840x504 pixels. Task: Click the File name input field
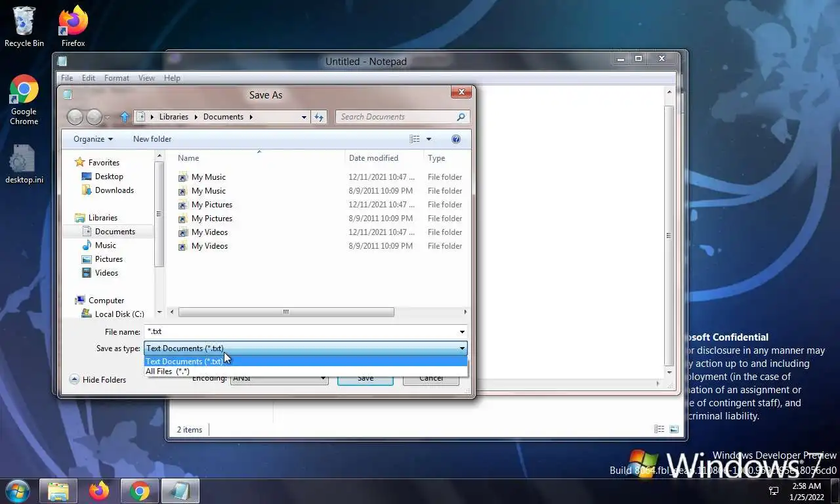click(301, 331)
